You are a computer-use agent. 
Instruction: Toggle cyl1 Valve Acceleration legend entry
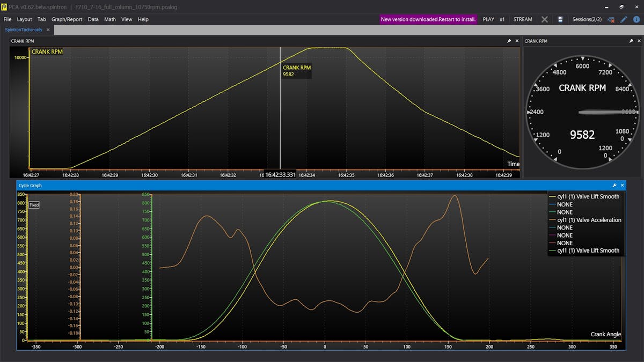click(589, 220)
